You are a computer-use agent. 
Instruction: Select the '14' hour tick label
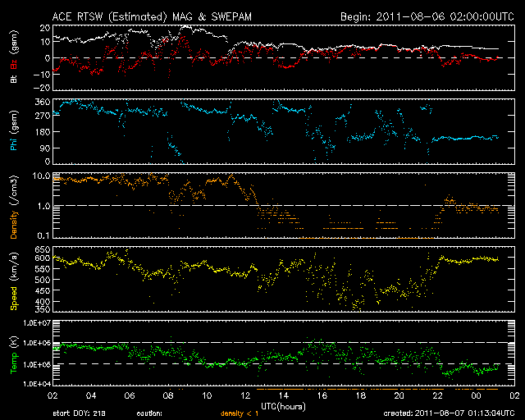click(284, 396)
